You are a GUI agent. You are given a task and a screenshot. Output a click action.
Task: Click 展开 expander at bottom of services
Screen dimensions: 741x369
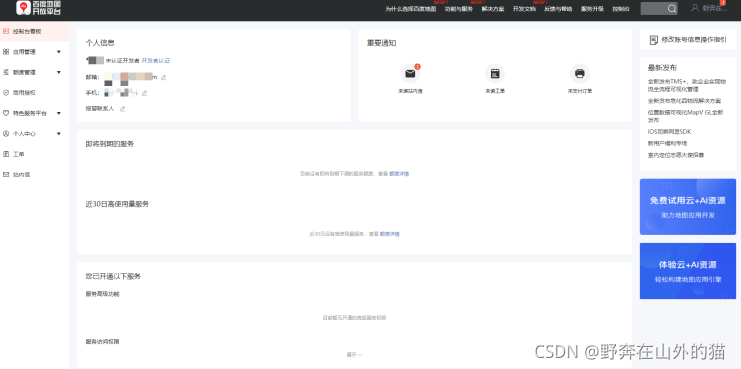coord(354,354)
